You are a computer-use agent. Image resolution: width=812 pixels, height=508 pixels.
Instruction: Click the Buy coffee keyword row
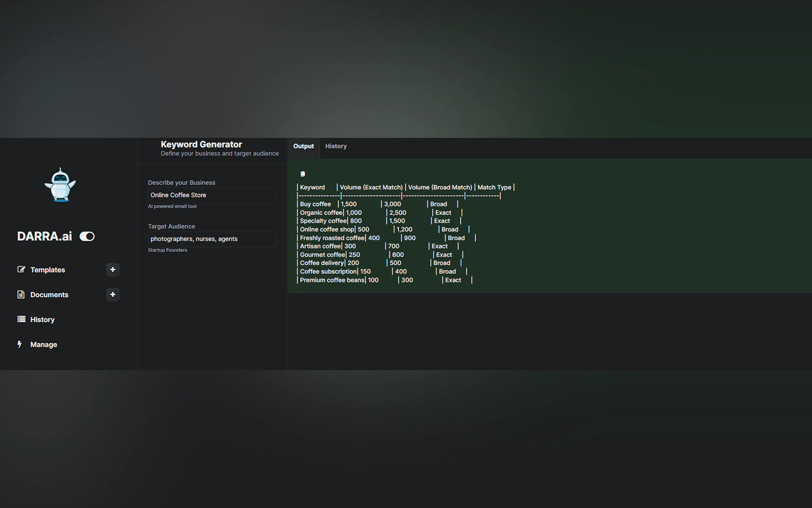pos(315,204)
